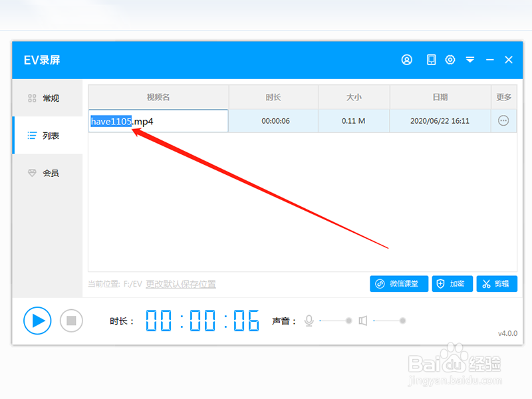
Task: Open the 会员 tab
Action: point(47,173)
